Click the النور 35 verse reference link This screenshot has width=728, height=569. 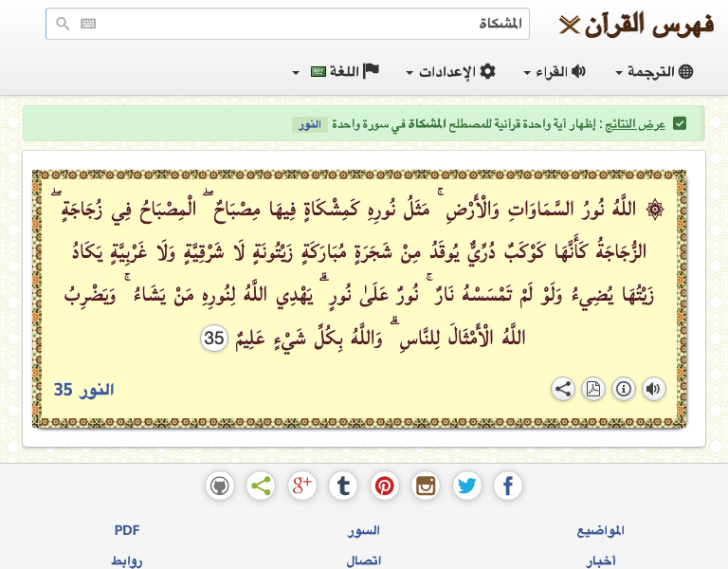click(x=83, y=390)
